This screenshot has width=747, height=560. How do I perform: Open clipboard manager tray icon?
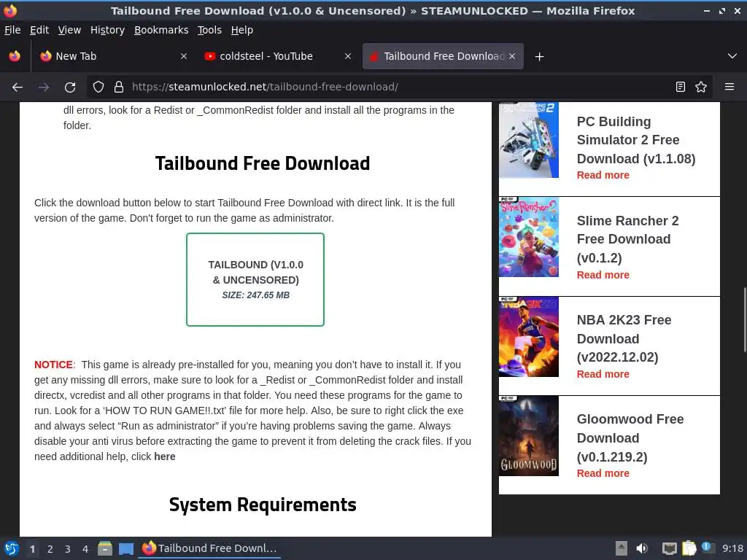[x=689, y=548]
